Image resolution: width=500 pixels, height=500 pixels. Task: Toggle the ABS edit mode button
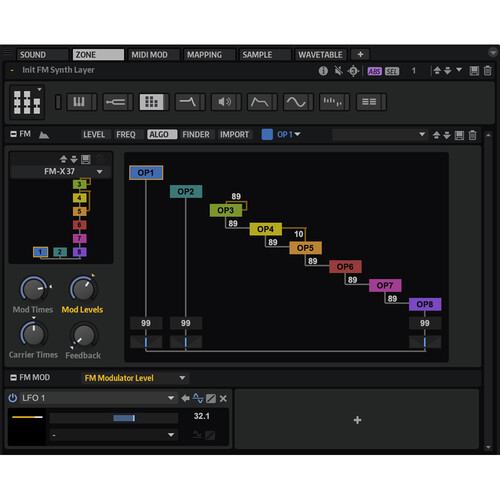(x=374, y=71)
